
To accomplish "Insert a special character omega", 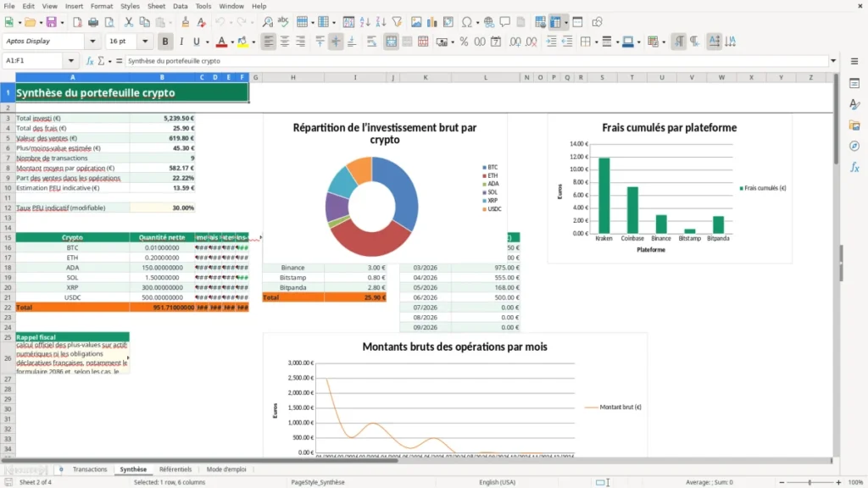I will tap(467, 22).
